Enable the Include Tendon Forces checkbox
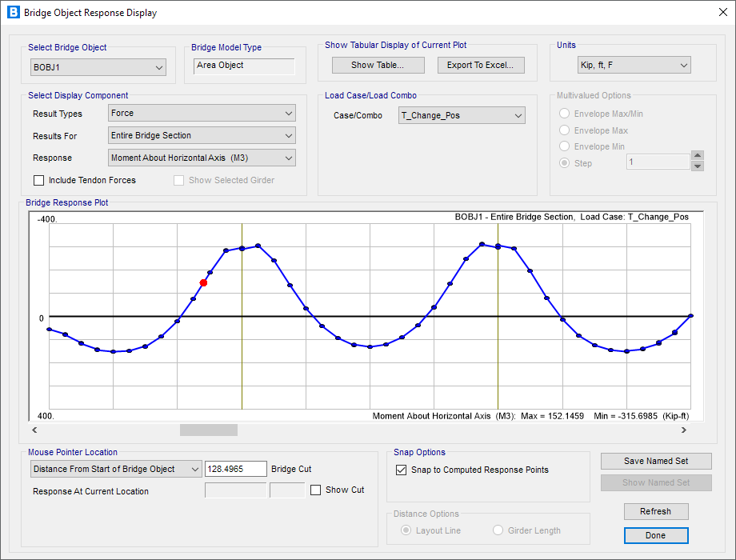 click(x=39, y=180)
